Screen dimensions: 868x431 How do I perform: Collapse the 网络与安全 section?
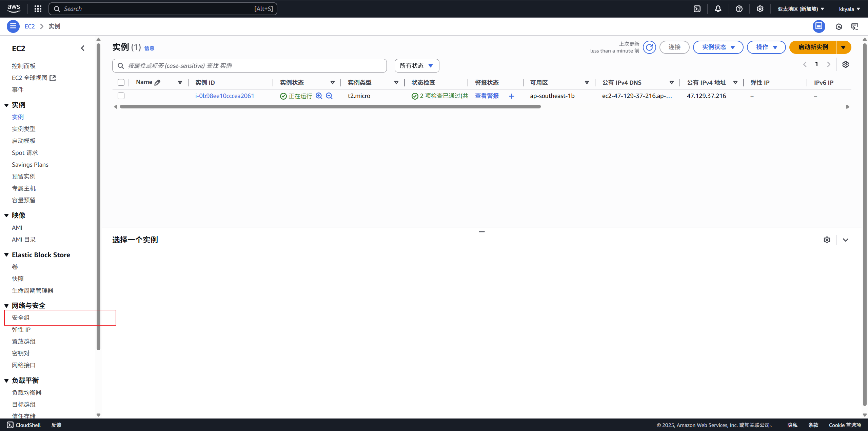pyautogui.click(x=6, y=306)
